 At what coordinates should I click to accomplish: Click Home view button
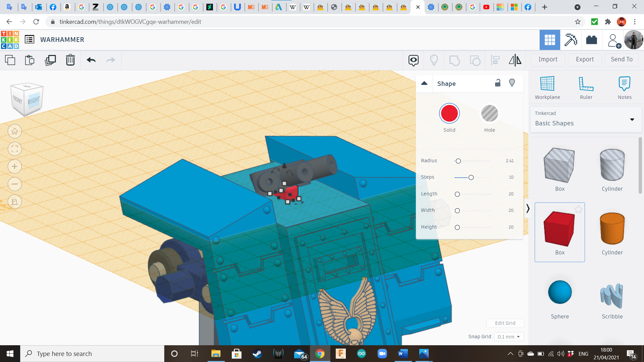[x=14, y=131]
